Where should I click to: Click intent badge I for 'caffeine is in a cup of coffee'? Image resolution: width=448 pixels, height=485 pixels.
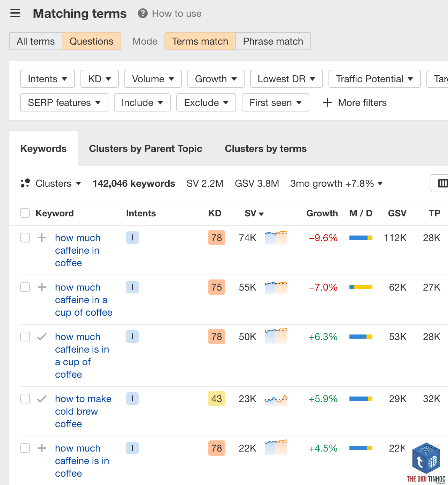click(x=132, y=337)
